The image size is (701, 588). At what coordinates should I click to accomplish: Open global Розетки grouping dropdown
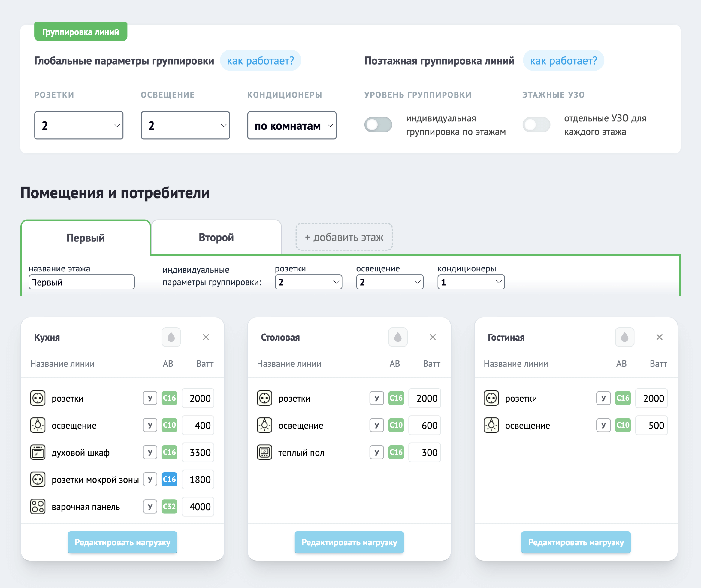coord(79,125)
